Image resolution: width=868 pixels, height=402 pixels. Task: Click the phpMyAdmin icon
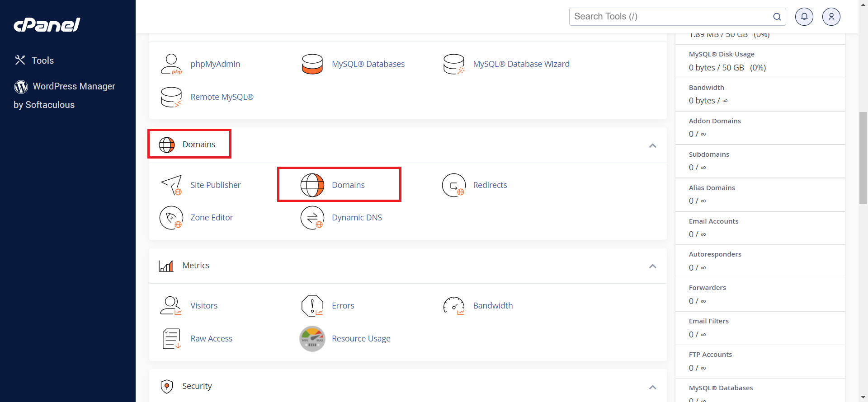click(x=171, y=64)
